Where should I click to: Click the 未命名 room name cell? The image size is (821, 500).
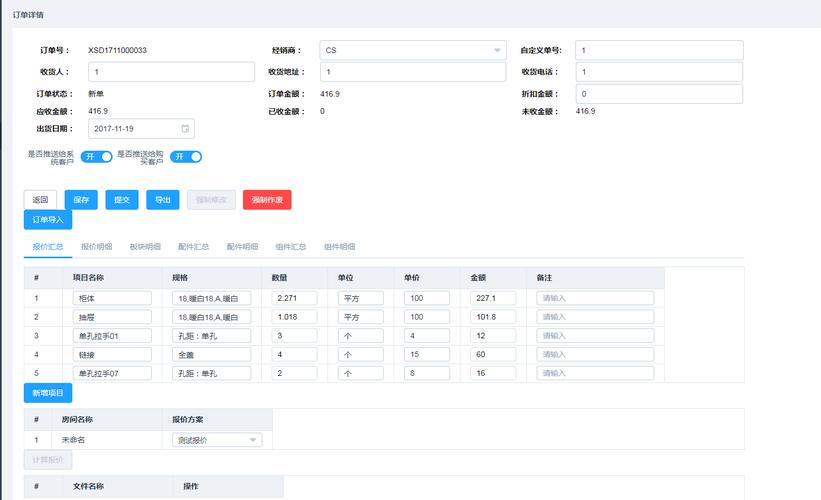(x=73, y=440)
